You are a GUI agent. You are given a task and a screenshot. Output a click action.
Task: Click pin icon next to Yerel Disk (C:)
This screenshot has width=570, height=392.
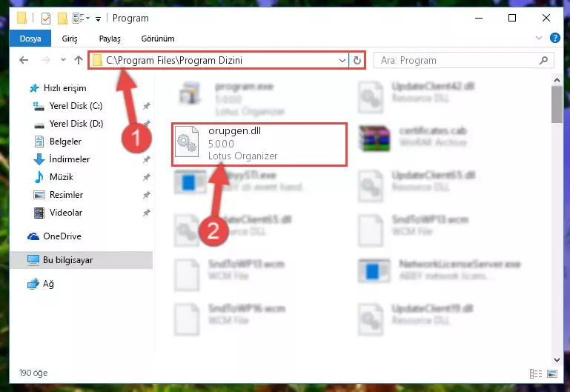[146, 106]
